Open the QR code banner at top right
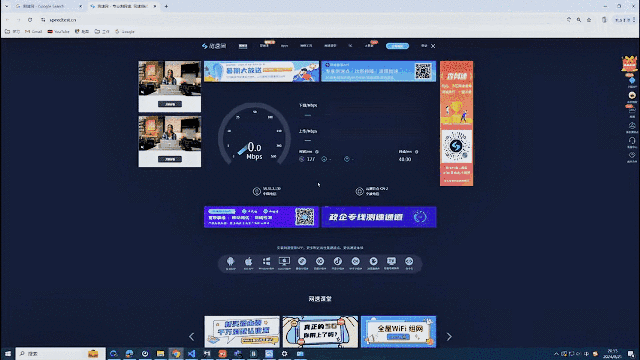Screen dimensions: 640x360 (378, 71)
